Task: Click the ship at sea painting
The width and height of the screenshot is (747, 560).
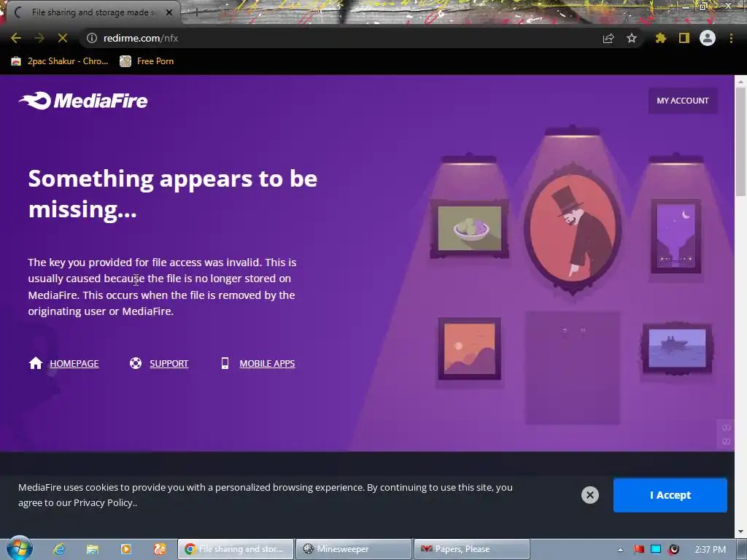Action: pyautogui.click(x=677, y=349)
